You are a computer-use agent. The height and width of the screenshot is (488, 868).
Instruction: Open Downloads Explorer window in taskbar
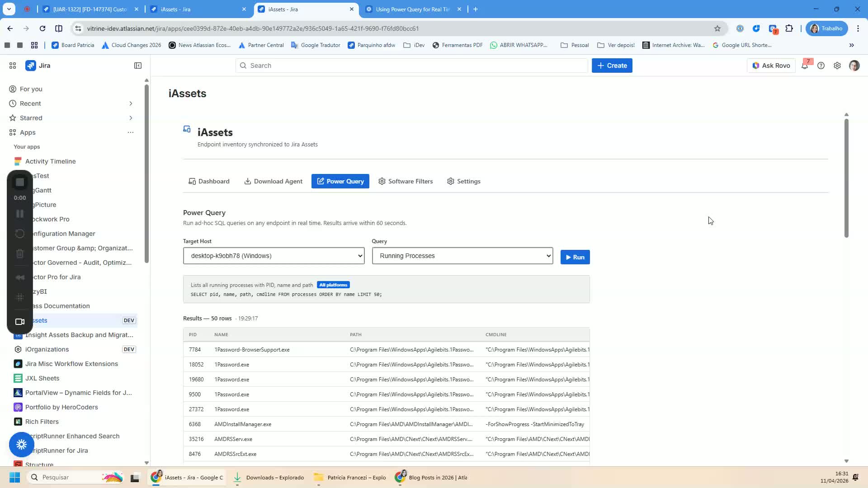pyautogui.click(x=269, y=478)
